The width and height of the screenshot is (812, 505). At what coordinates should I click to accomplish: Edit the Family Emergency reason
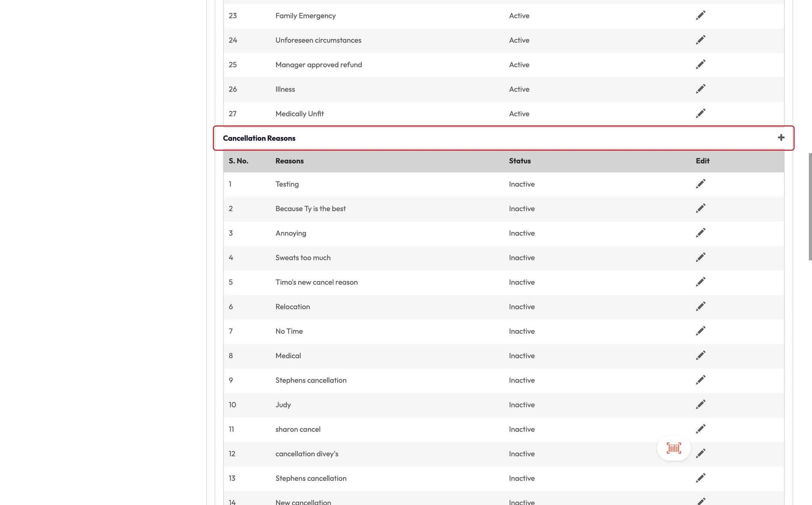point(700,15)
